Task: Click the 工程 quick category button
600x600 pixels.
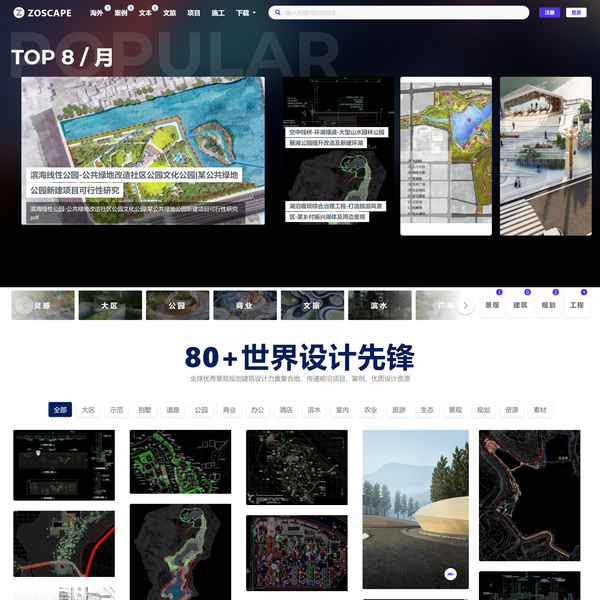Action: click(576, 305)
